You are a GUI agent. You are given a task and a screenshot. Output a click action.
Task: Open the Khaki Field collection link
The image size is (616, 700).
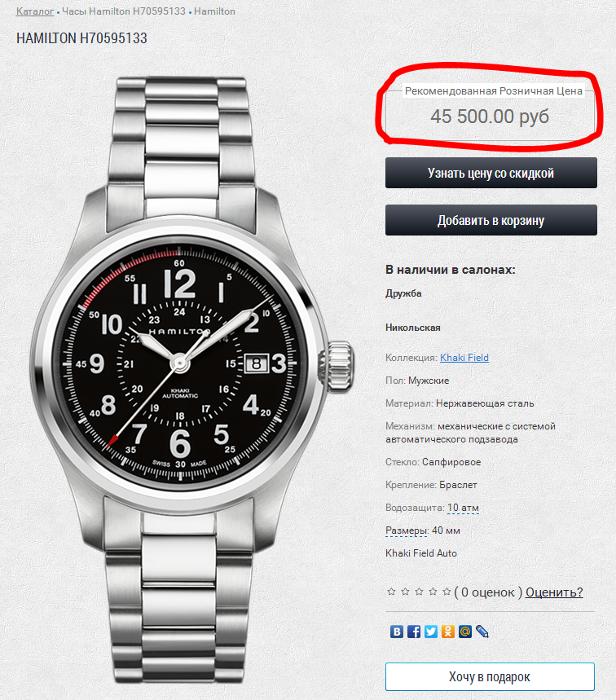[x=464, y=358]
